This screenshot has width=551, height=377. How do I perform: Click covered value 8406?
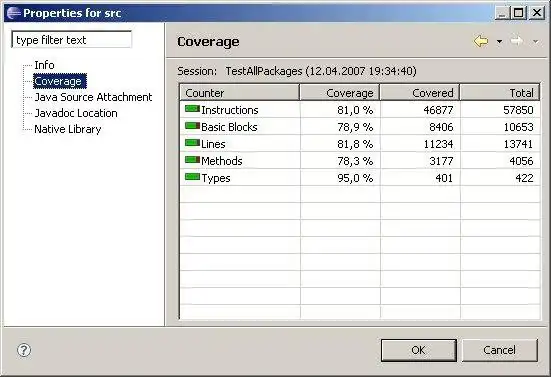(x=441, y=127)
